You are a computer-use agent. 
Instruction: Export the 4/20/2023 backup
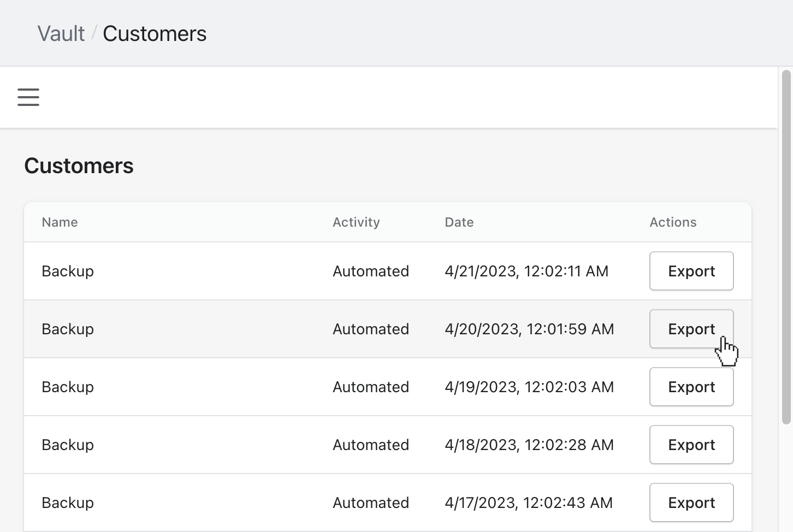pyautogui.click(x=691, y=329)
